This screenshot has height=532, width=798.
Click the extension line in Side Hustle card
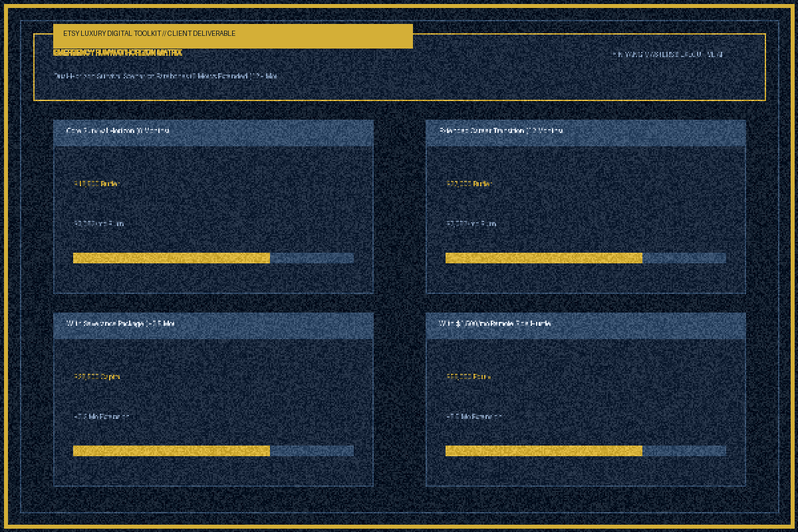pyautogui.click(x=473, y=416)
